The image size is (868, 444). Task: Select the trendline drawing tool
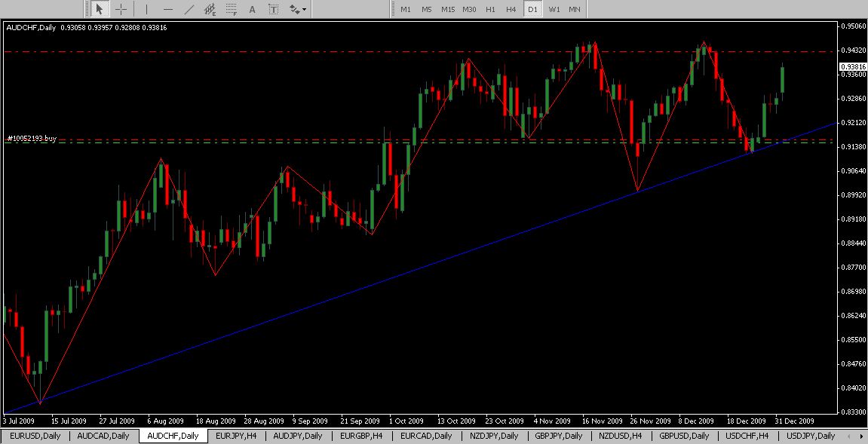pos(189,10)
